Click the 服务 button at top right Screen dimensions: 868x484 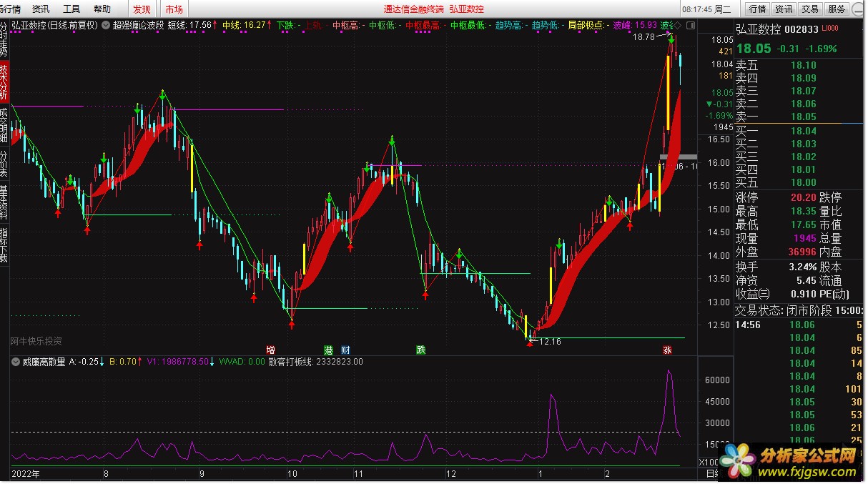pyautogui.click(x=836, y=9)
